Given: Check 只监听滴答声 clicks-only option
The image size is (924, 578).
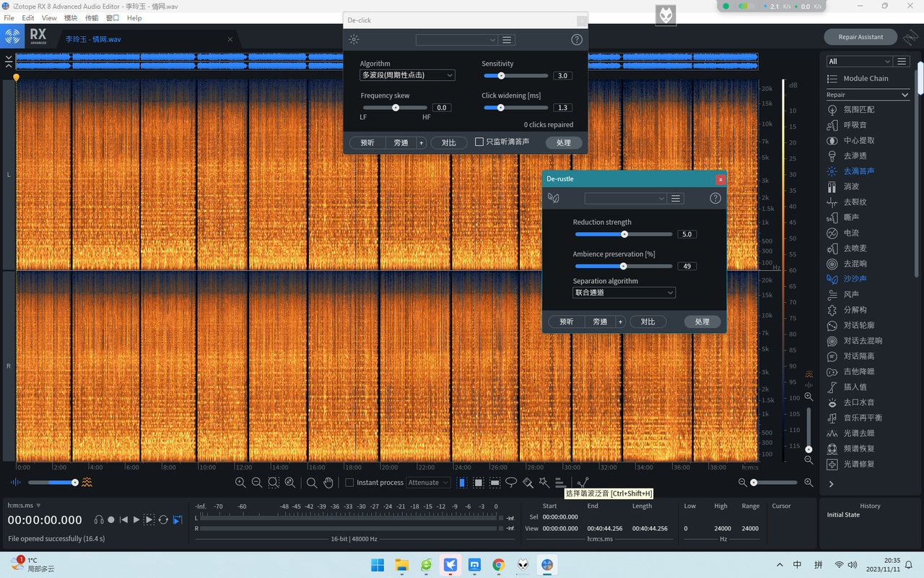Looking at the screenshot, I should tap(479, 142).
